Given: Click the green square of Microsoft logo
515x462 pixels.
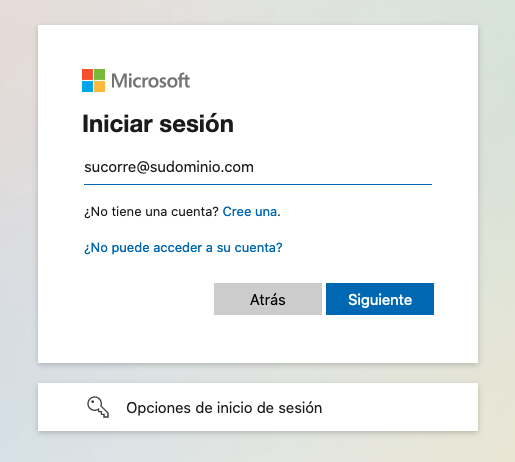Looking at the screenshot, I should pyautogui.click(x=99, y=74).
